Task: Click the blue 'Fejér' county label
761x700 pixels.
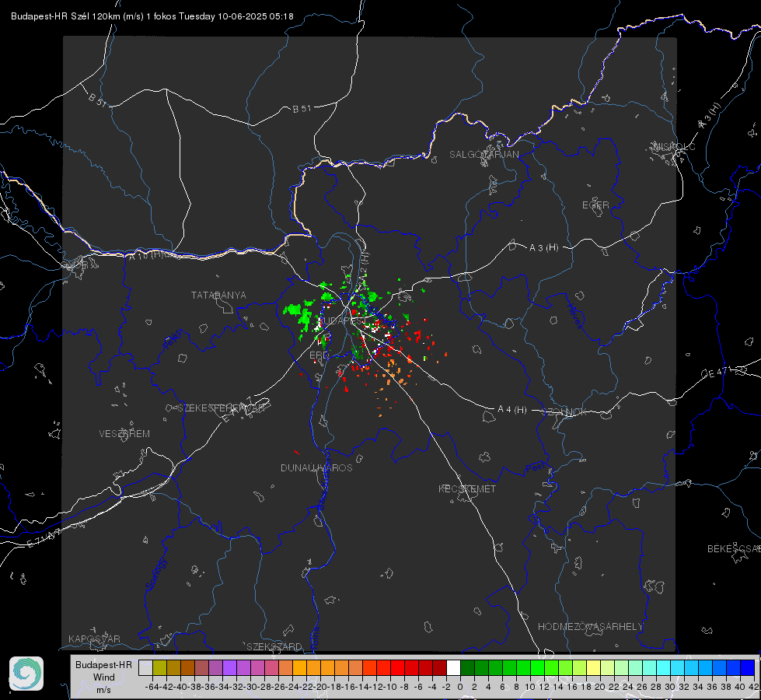Action: pos(174,338)
